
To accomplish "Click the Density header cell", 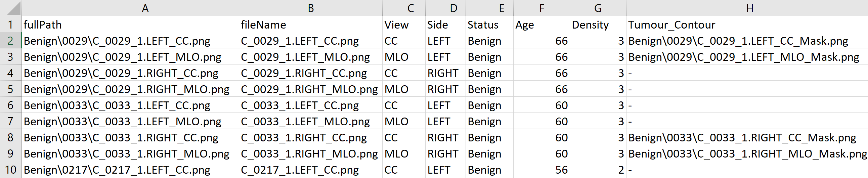I will pyautogui.click(x=598, y=25).
